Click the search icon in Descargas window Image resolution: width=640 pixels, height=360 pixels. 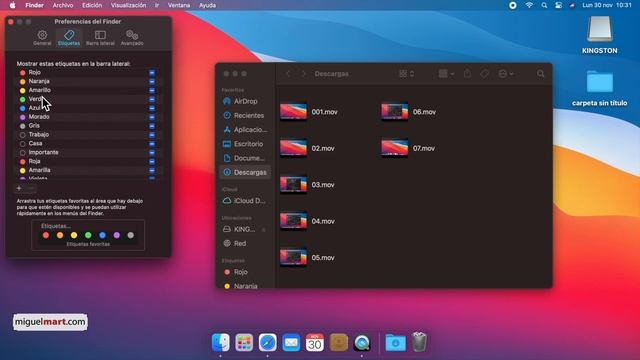pos(540,74)
